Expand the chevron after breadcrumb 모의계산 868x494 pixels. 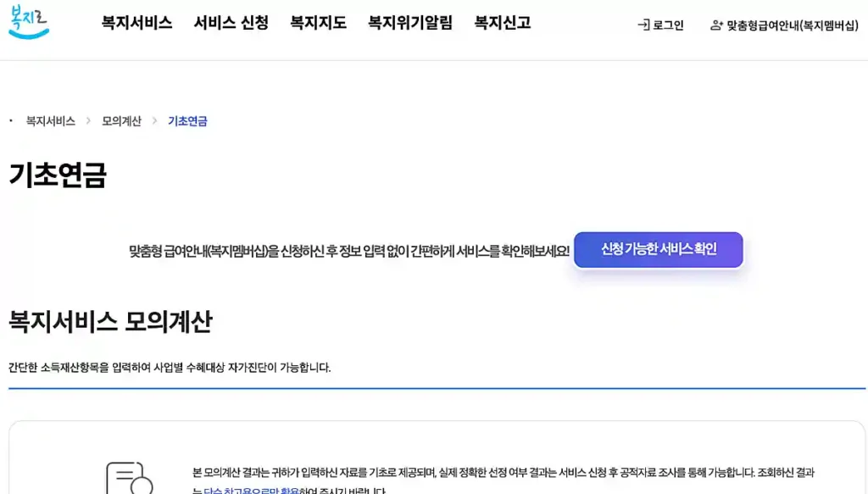155,120
